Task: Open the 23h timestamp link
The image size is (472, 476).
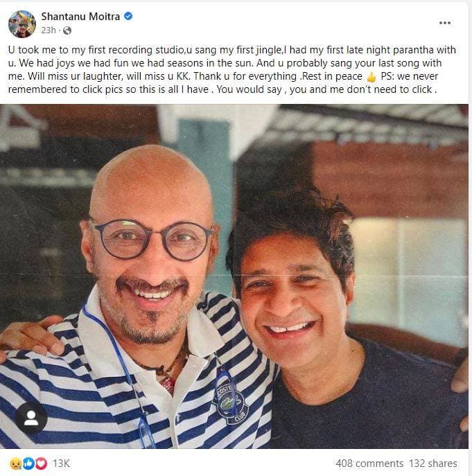Action: point(48,30)
